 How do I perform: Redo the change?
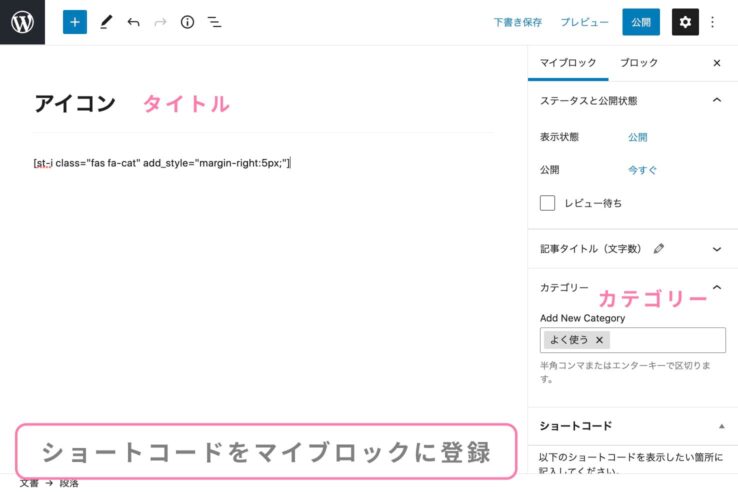coord(160,22)
